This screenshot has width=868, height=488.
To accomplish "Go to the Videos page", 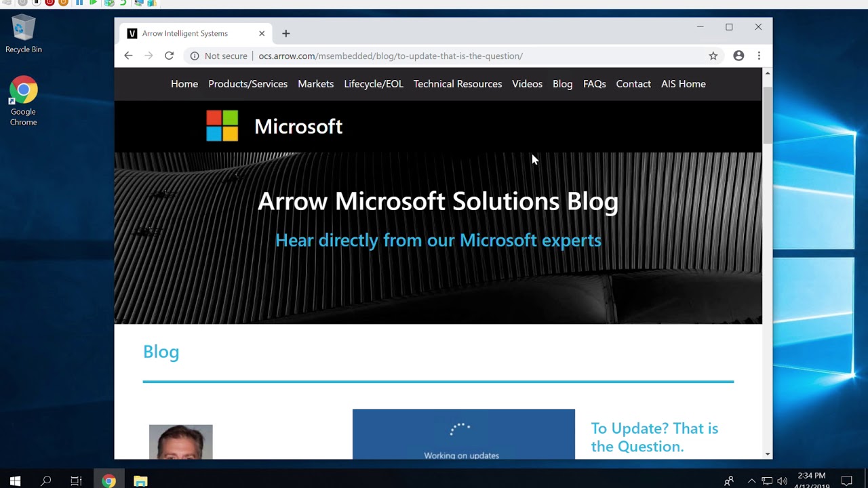I will (527, 84).
